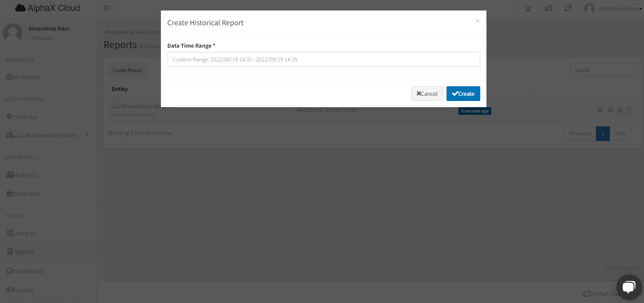The width and height of the screenshot is (644, 303).
Task: Open Alerts V2 from the toolbox
Action: pyautogui.click(x=25, y=233)
